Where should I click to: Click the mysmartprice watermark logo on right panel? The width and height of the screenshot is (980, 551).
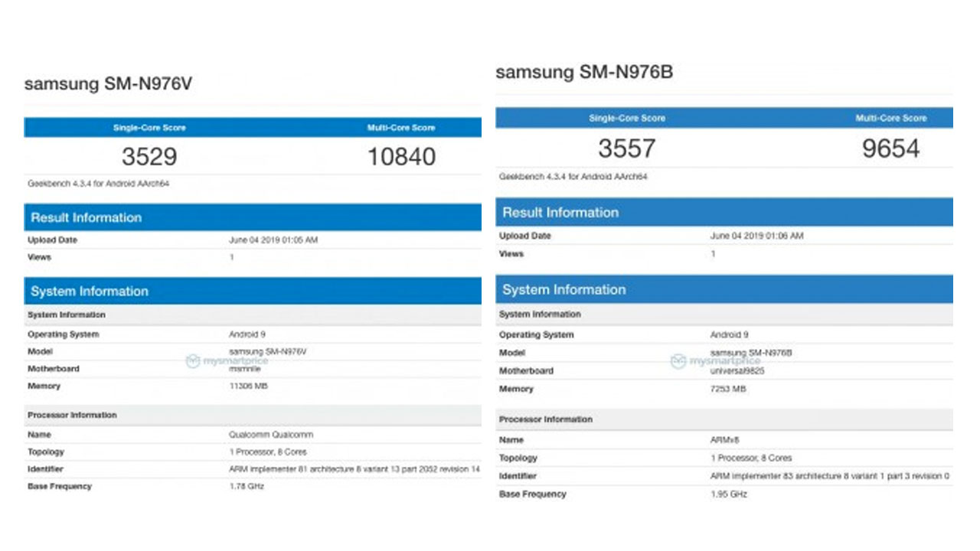click(x=715, y=360)
